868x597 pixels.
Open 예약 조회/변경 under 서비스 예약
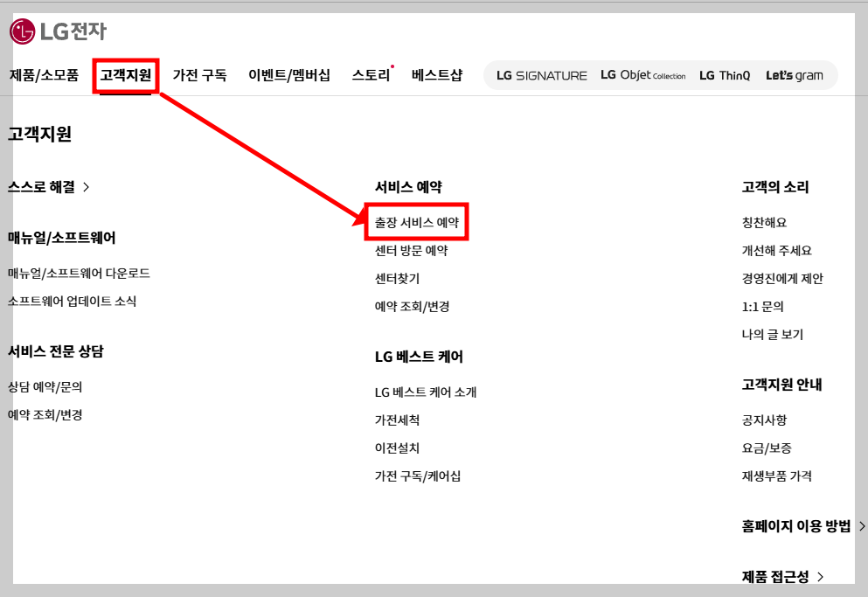412,306
